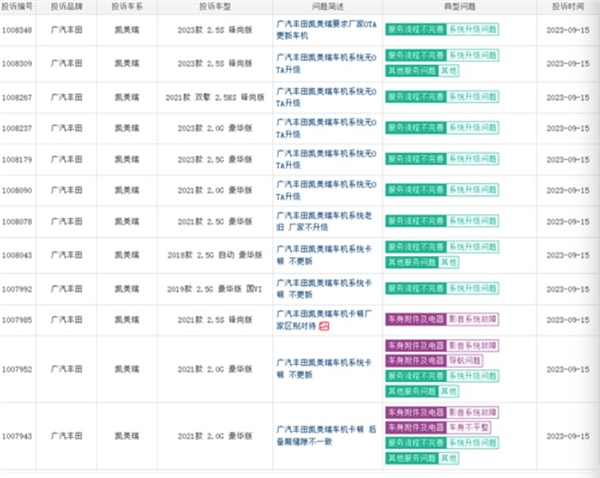Click 其他服务问题 tag in row 1008043
600x478 pixels.
pos(412,262)
